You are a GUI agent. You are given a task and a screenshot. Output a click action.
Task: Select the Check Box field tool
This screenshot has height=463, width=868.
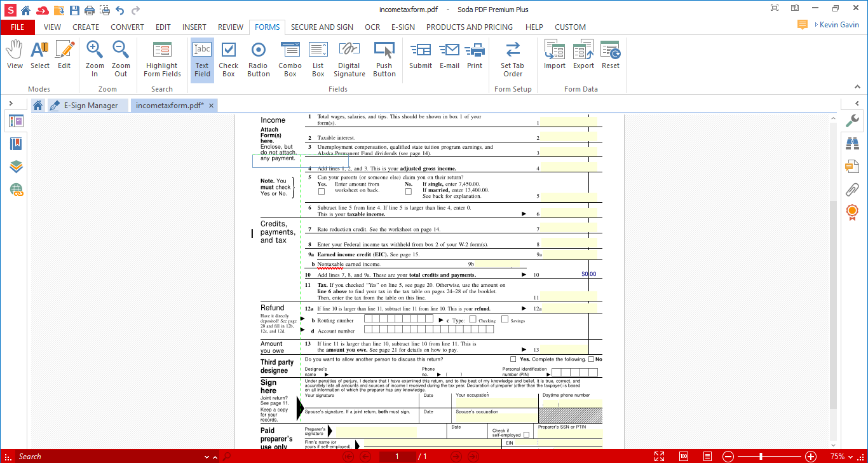click(x=229, y=60)
